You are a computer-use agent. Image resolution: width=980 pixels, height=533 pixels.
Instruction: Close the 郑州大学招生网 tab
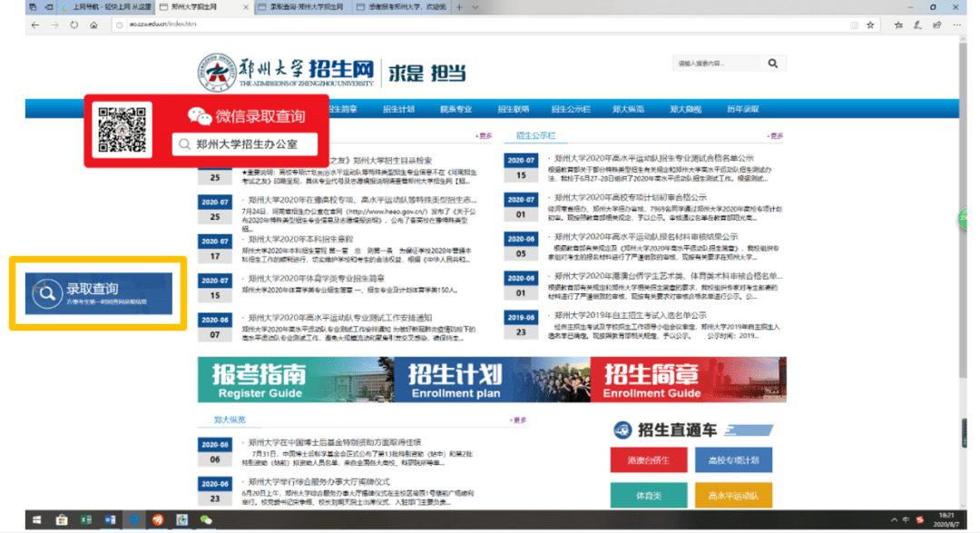pyautogui.click(x=246, y=7)
